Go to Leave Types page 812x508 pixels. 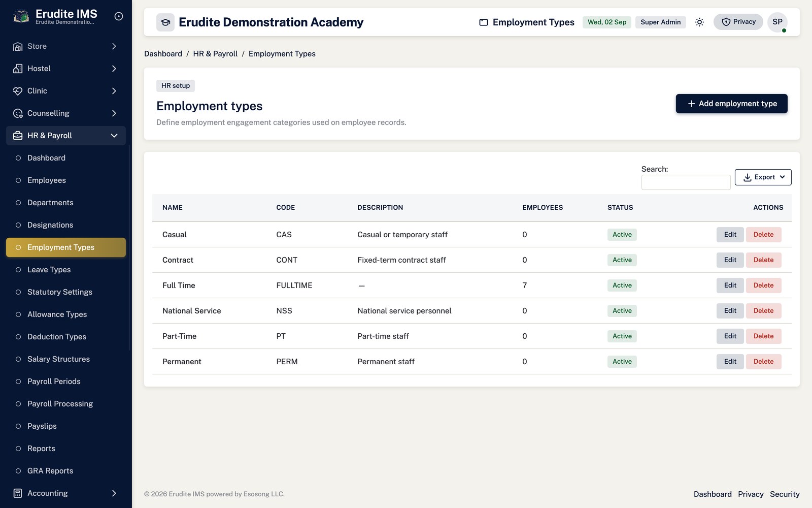(66, 270)
